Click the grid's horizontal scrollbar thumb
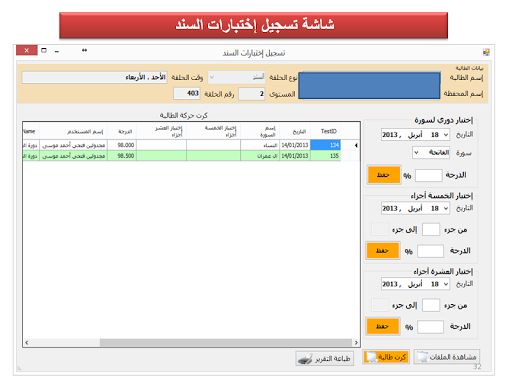Image resolution: width=512 pixels, height=384 pixels. 226,343
